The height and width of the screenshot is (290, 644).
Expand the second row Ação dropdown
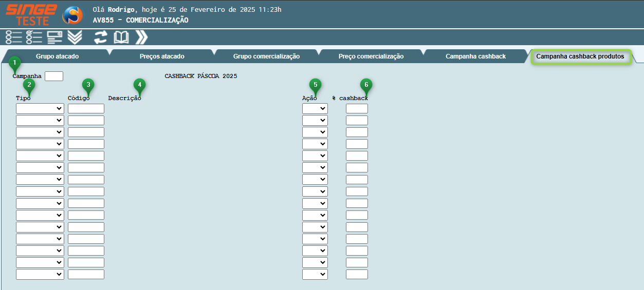pos(315,120)
